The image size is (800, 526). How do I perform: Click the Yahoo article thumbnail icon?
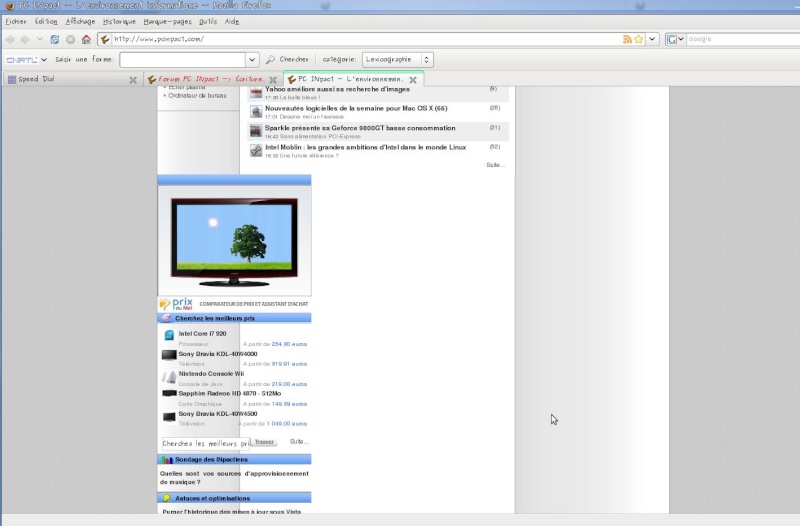point(256,92)
